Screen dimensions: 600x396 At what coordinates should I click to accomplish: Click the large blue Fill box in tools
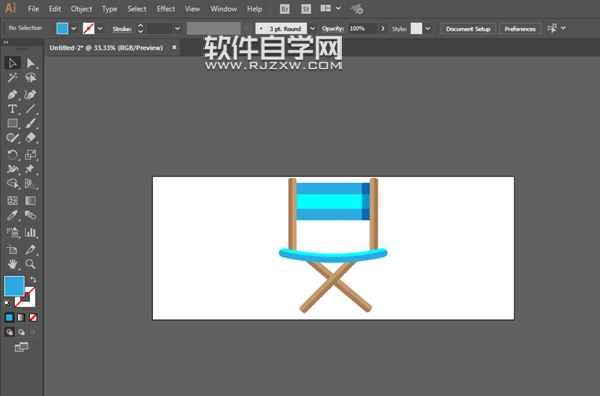14,286
